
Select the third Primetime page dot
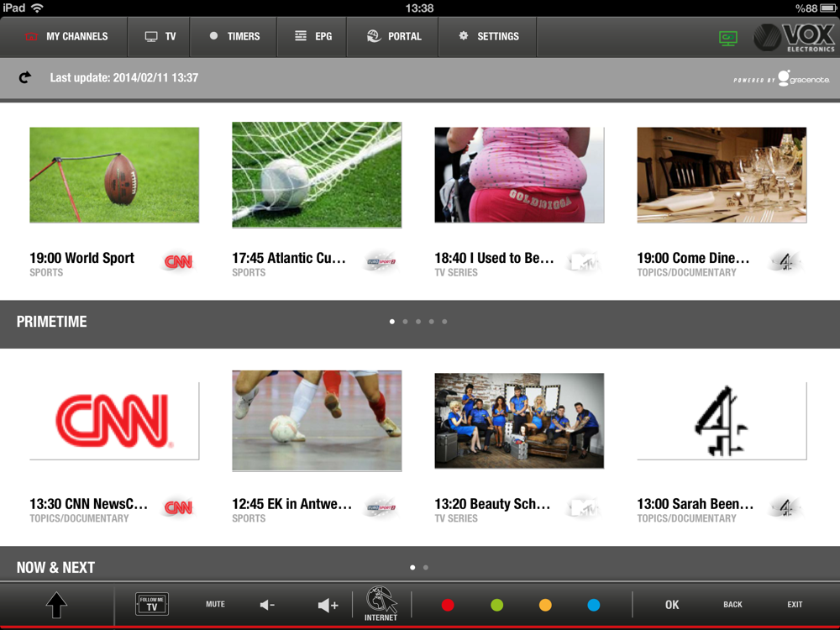[x=418, y=322]
